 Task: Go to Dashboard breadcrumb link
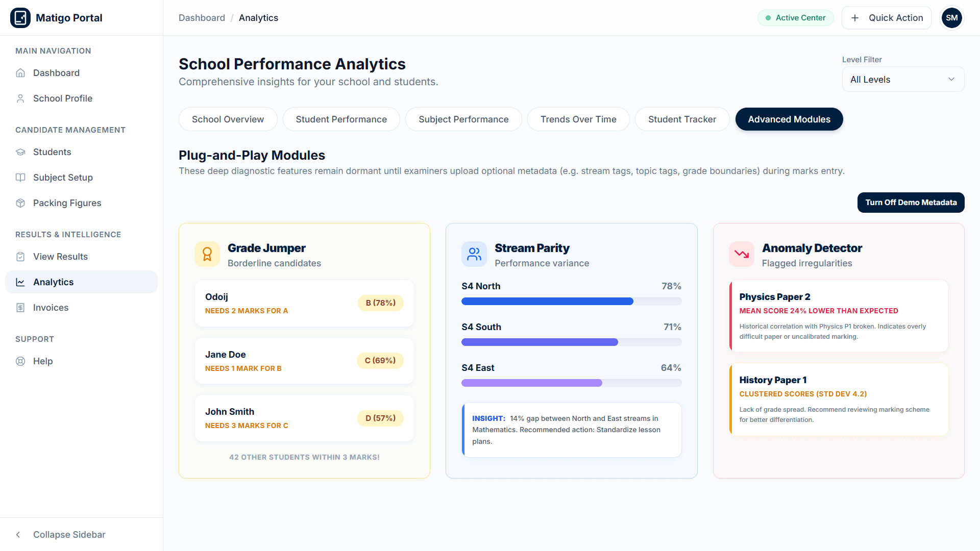click(x=202, y=18)
